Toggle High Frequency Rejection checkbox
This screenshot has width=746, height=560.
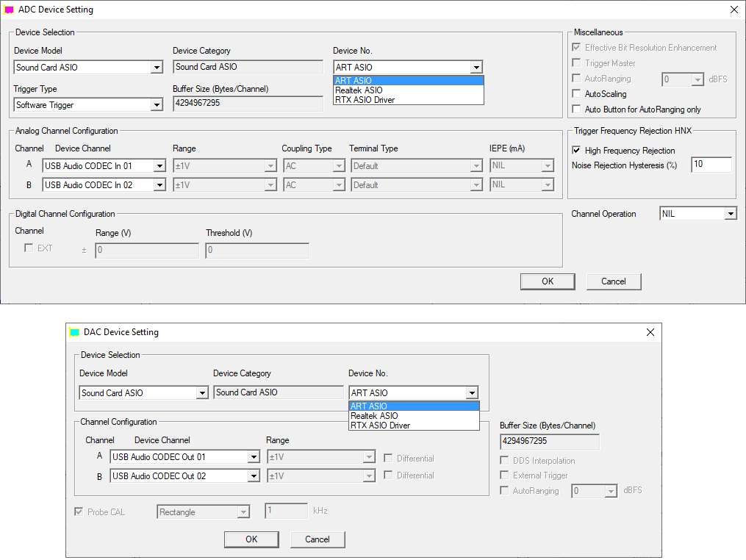pos(577,151)
